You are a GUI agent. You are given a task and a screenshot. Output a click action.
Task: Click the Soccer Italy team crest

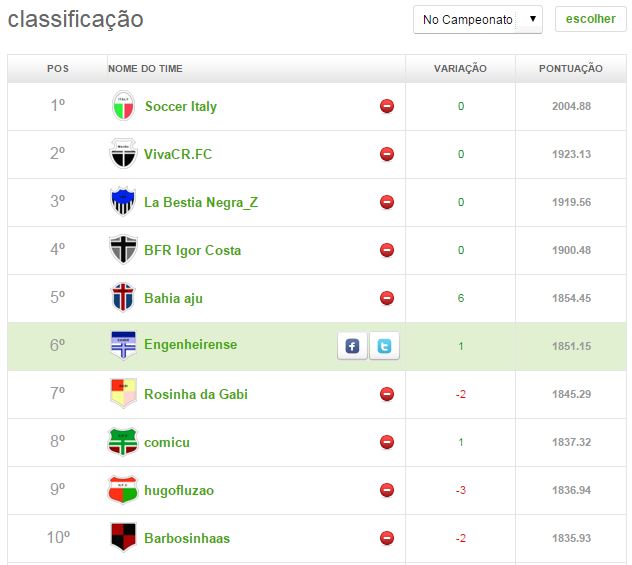[x=122, y=106]
